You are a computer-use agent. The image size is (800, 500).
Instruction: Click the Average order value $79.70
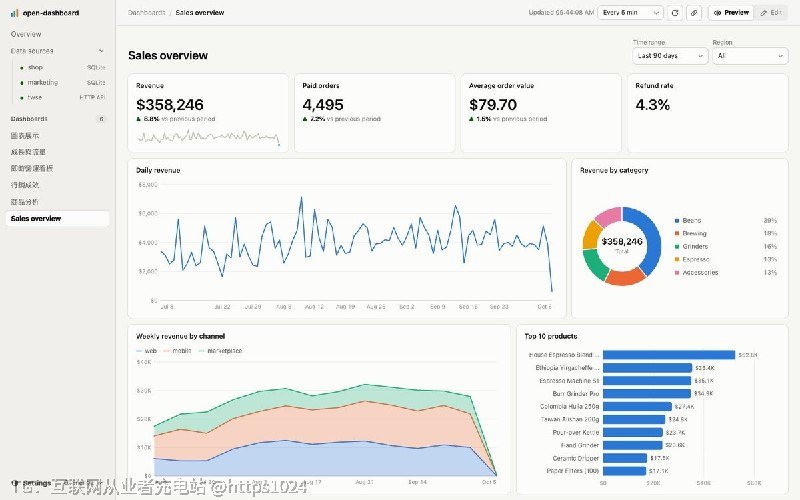[493, 105]
